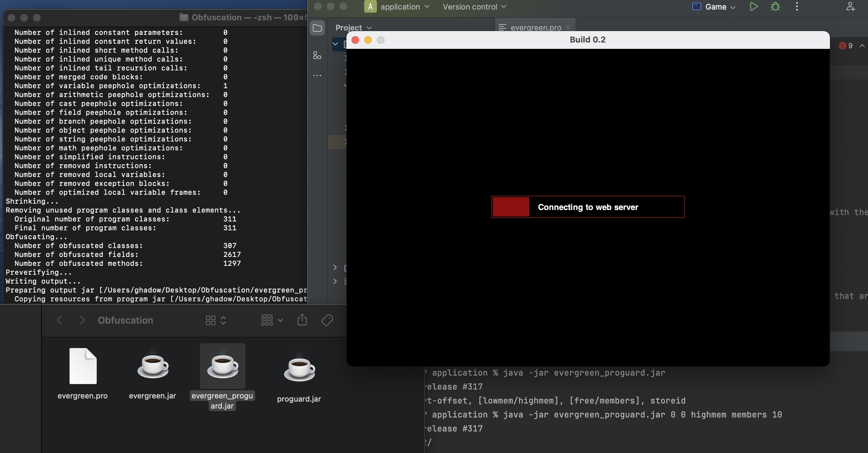Open the Project tool window folder icon
This screenshot has width=868, height=453.
click(x=317, y=28)
